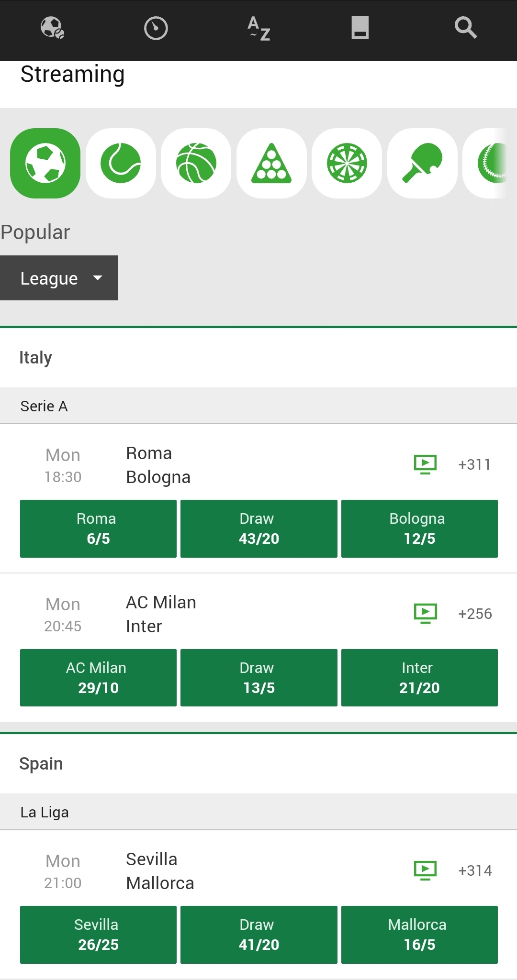The height and width of the screenshot is (980, 517).
Task: Select Draw at 13/5 for AC Milan Inter
Action: tap(258, 677)
